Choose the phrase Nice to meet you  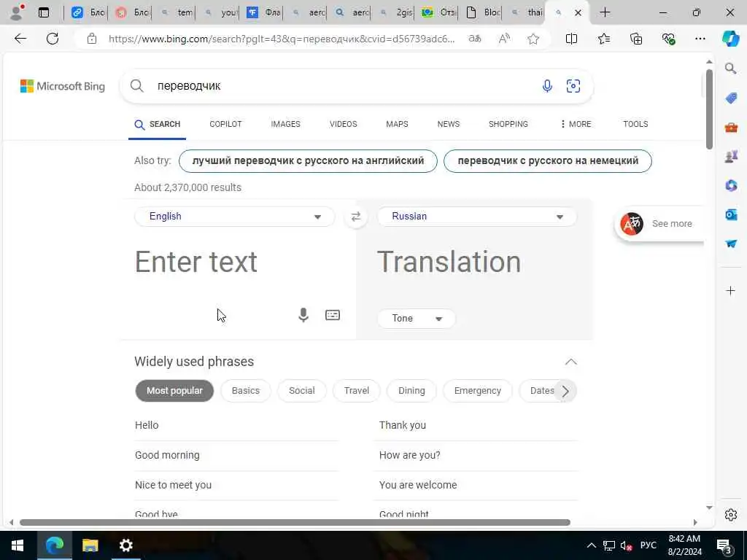[173, 485]
